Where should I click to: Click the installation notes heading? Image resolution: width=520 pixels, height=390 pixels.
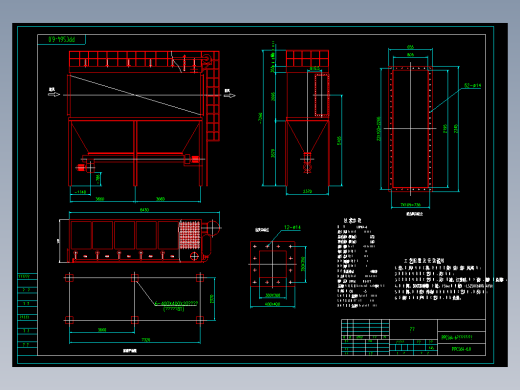pyautogui.click(x=424, y=261)
